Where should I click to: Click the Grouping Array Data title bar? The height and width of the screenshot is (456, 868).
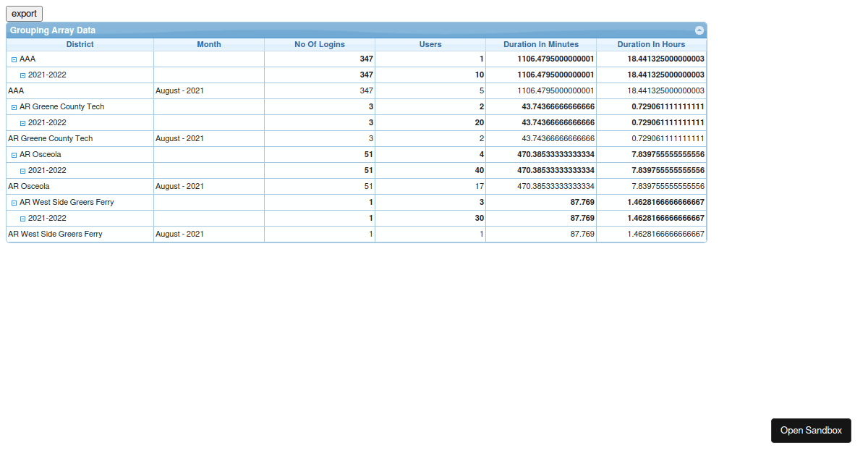point(357,30)
